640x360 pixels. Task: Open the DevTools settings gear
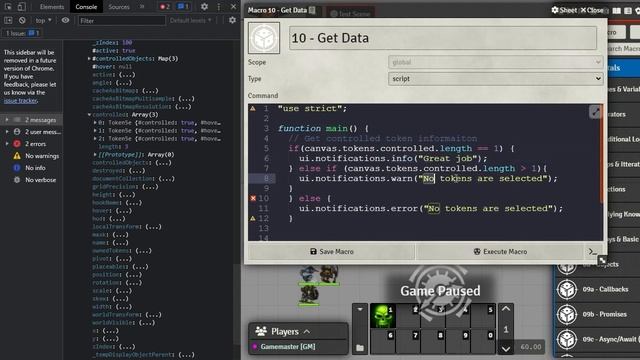(x=204, y=7)
